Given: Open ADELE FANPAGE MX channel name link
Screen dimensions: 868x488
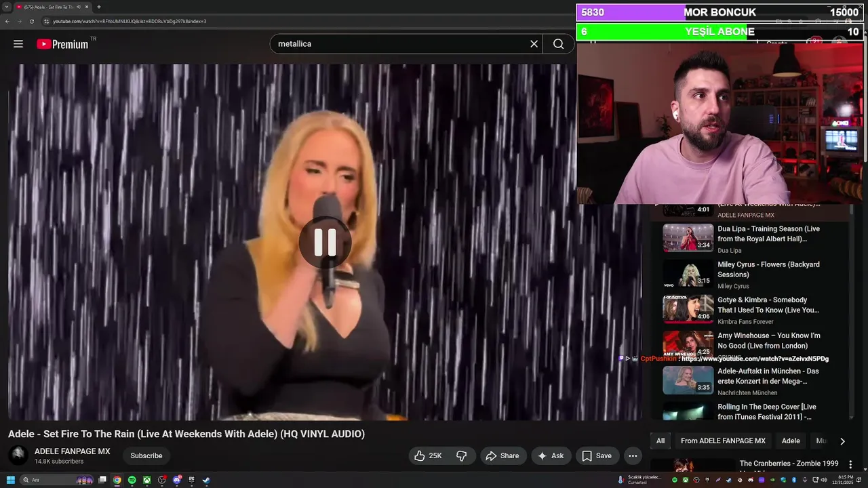Looking at the screenshot, I should [x=73, y=451].
